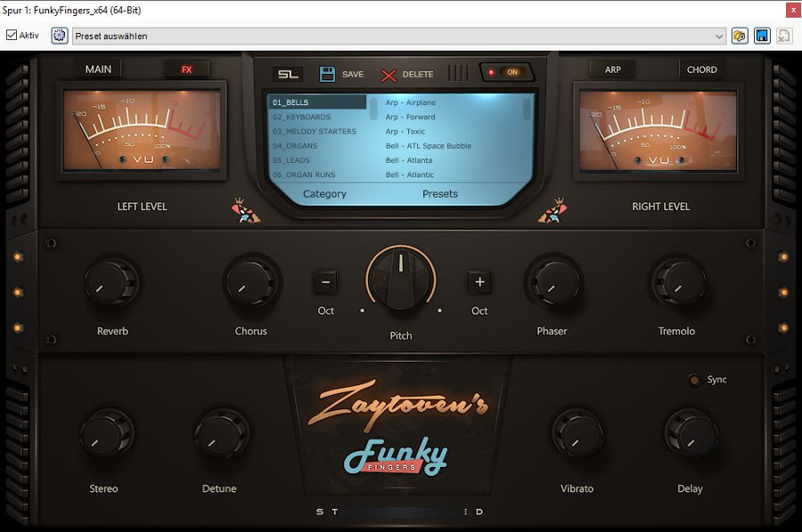Click the save preset disk icon in host toolbar
802x532 pixels.
coord(762,36)
